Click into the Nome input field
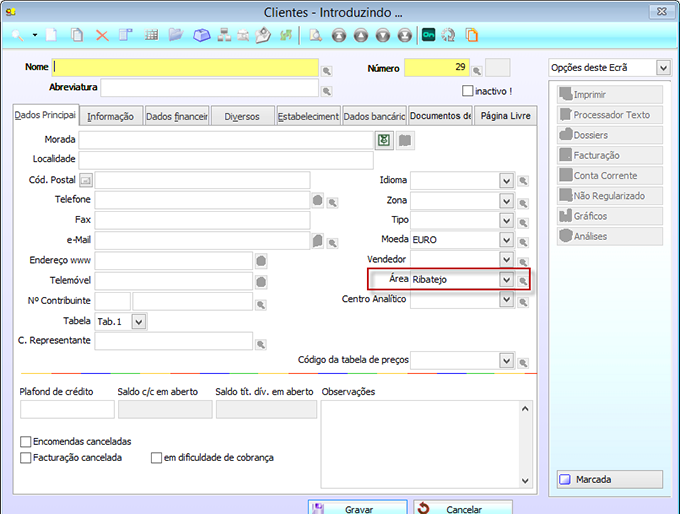Screen dimensions: 680x514 pyautogui.click(x=185, y=68)
